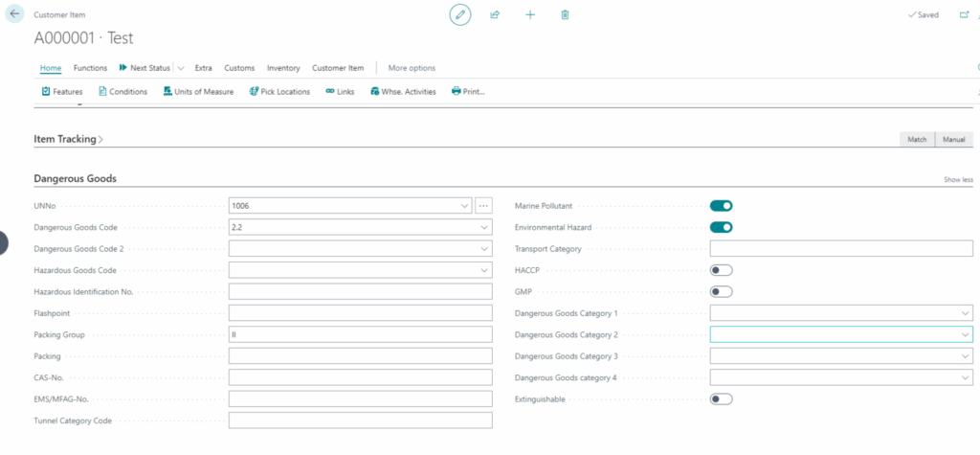Click the pencil edit icon
This screenshot has width=980, height=455.
(460, 14)
